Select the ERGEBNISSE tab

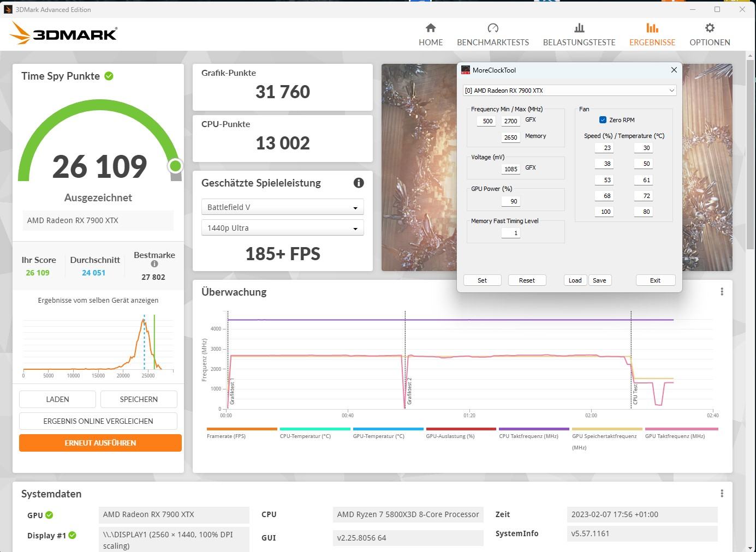pyautogui.click(x=652, y=34)
